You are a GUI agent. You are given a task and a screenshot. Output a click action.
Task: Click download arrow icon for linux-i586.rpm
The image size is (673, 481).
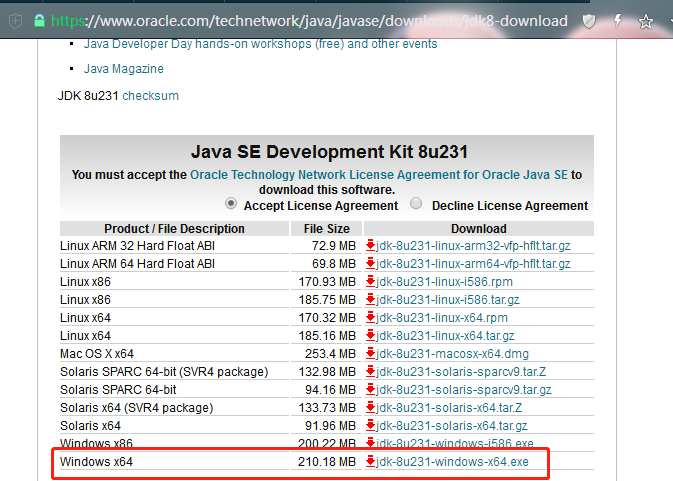point(370,281)
